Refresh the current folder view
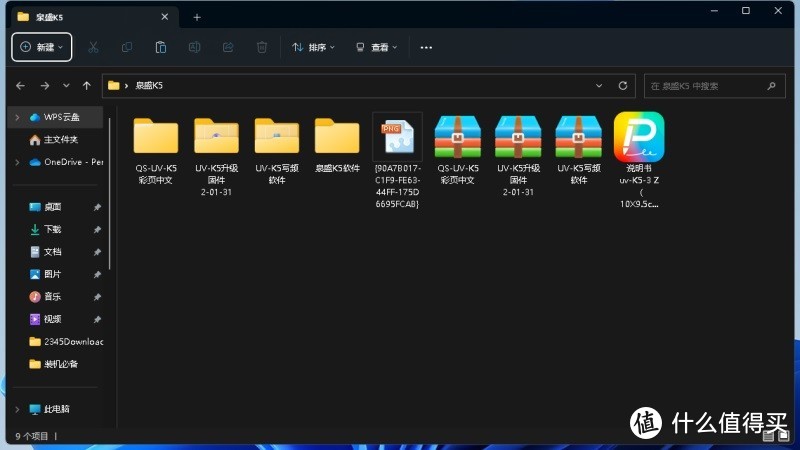The height and width of the screenshot is (450, 800). coord(624,86)
